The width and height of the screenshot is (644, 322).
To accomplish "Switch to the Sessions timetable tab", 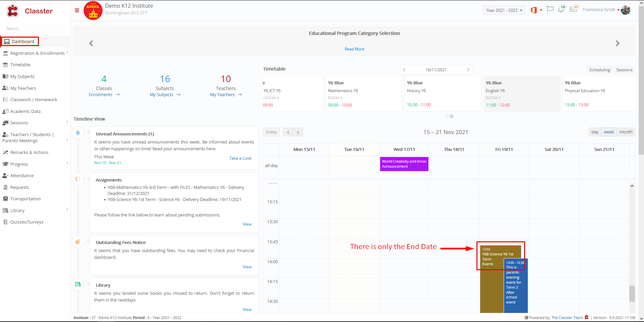I will tap(624, 70).
